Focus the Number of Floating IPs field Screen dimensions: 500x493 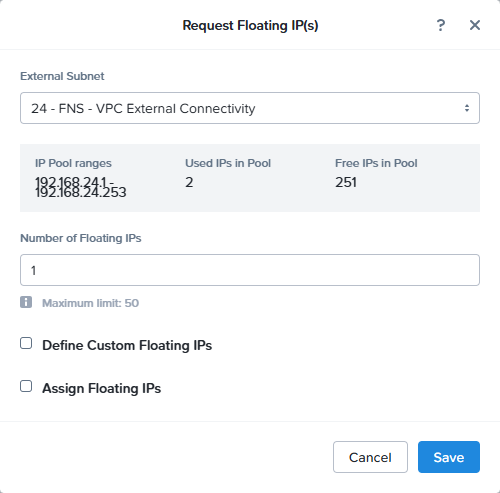coord(250,270)
